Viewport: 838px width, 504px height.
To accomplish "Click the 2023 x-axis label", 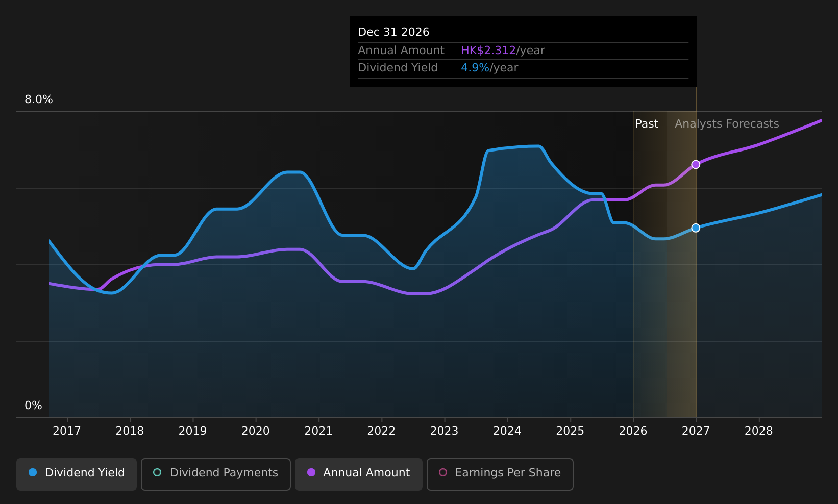I will click(444, 431).
